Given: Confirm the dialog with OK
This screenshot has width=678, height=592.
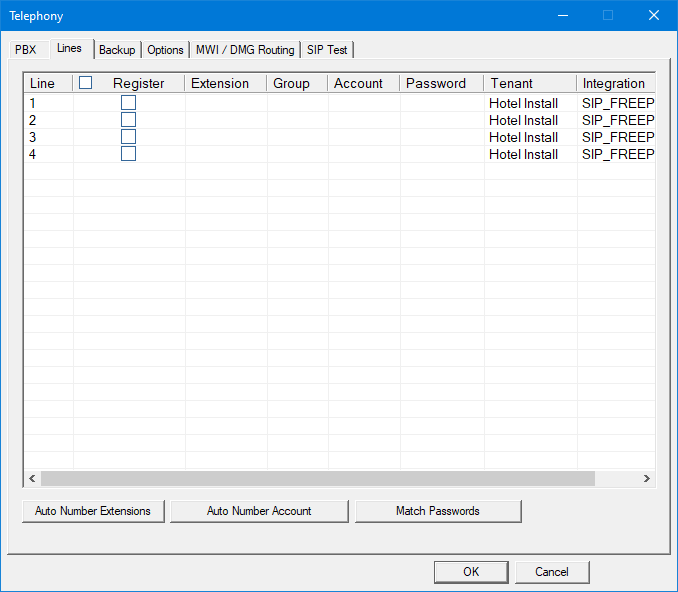Looking at the screenshot, I should click(471, 572).
